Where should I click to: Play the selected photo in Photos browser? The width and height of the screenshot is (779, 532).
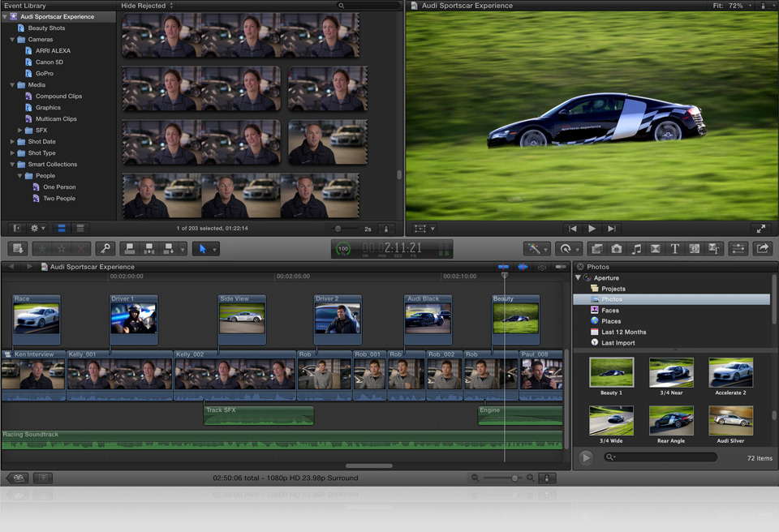(x=586, y=457)
